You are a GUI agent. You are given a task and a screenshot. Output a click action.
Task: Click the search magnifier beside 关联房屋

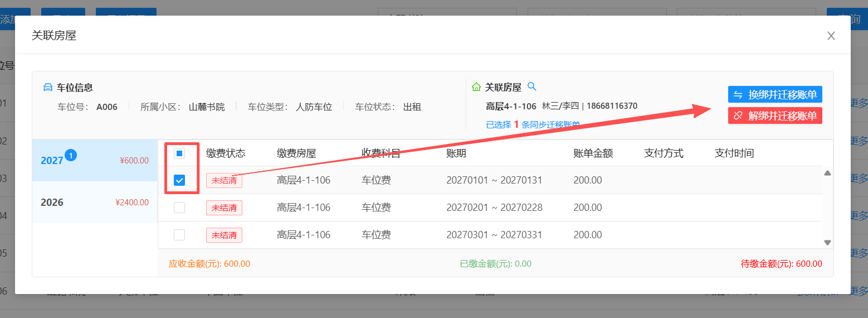pyautogui.click(x=531, y=86)
